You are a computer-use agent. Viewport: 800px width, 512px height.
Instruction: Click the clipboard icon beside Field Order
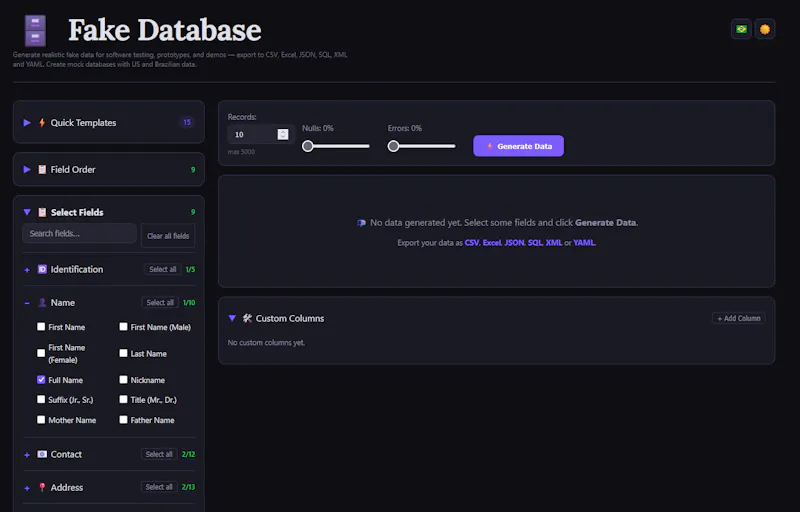[x=42, y=169]
